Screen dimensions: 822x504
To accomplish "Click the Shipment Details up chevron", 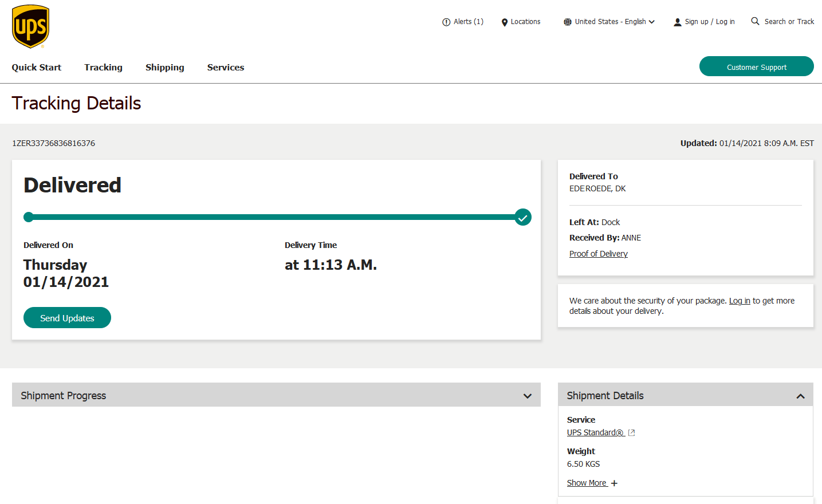I will (x=801, y=396).
